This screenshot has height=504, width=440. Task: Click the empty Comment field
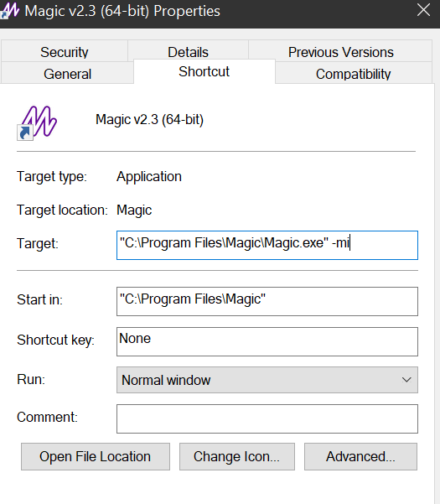267,418
